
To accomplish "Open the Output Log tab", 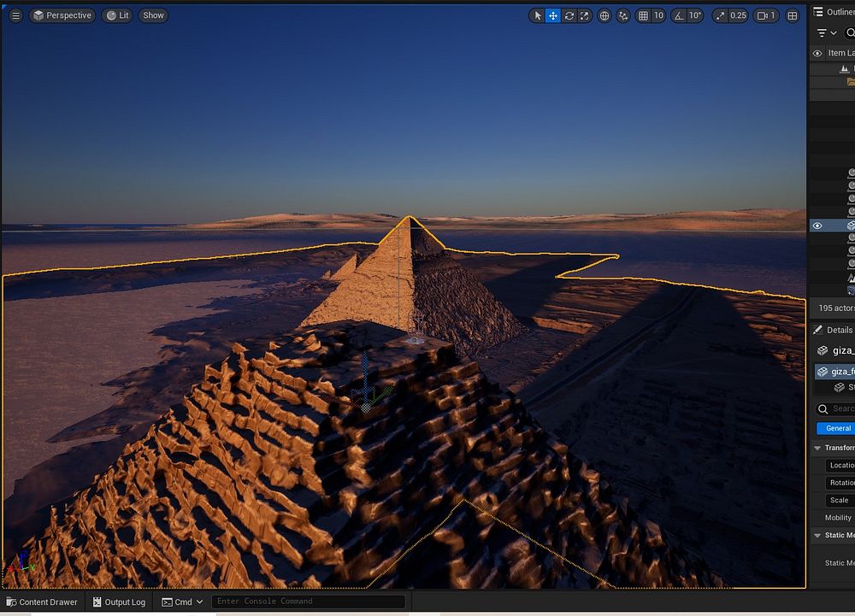I will 119,601.
